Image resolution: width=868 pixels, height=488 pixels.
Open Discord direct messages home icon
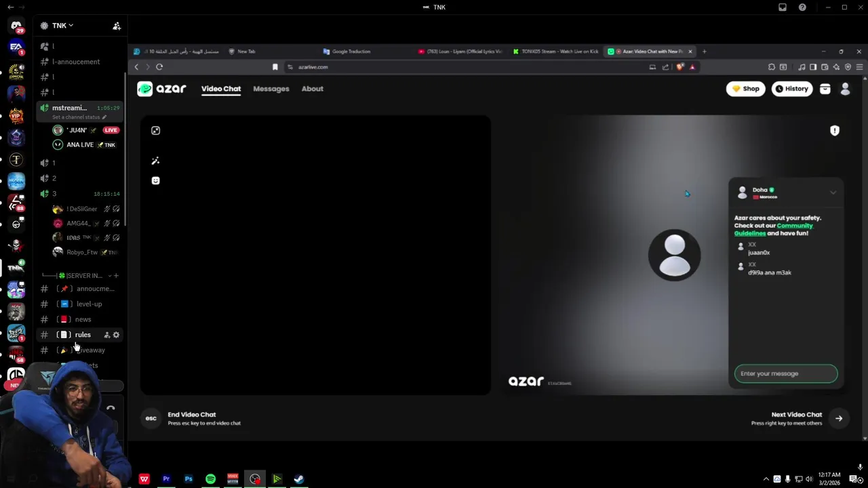point(16,26)
